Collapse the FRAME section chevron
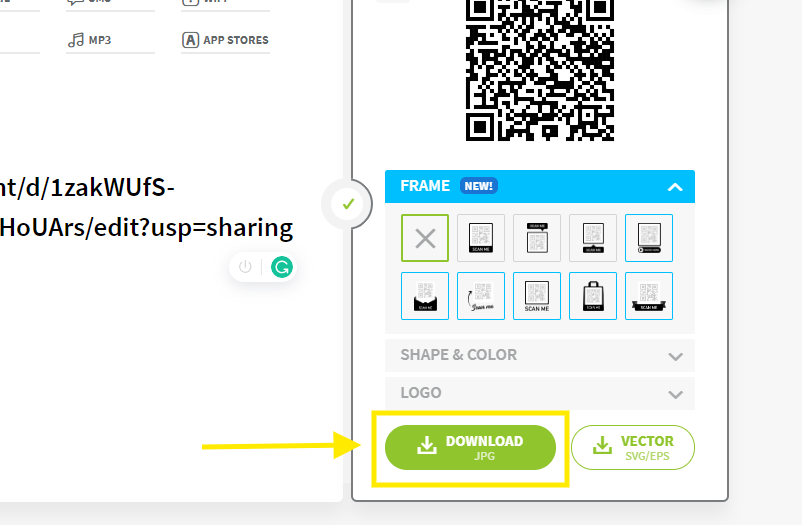802x525 pixels. tap(675, 187)
